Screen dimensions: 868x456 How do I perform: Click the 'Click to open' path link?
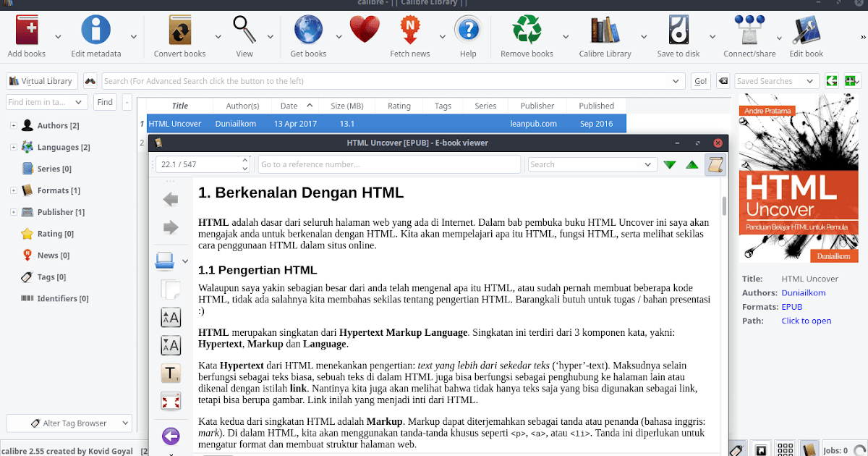(x=806, y=321)
